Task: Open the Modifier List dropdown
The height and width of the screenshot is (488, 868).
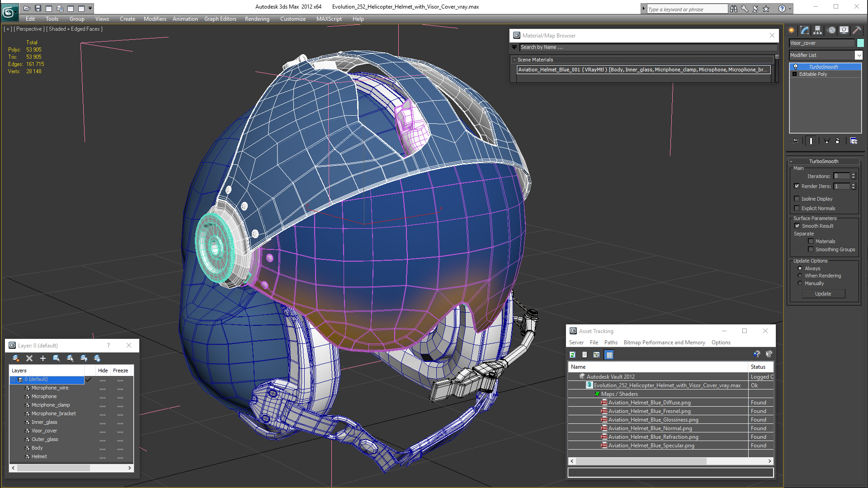Action: (x=859, y=55)
